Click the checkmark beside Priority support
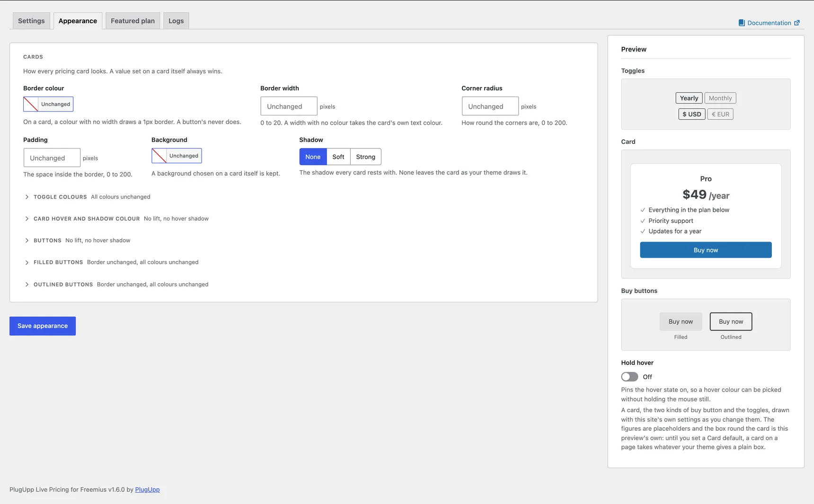 643,221
